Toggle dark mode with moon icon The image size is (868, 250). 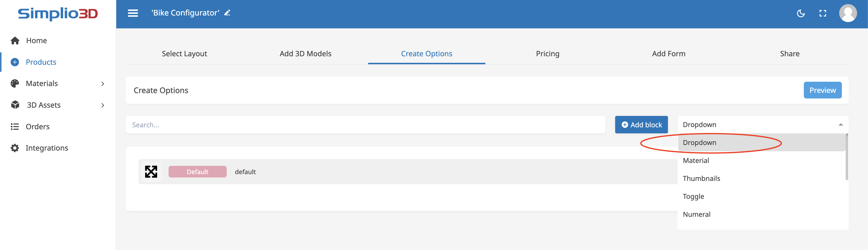801,14
